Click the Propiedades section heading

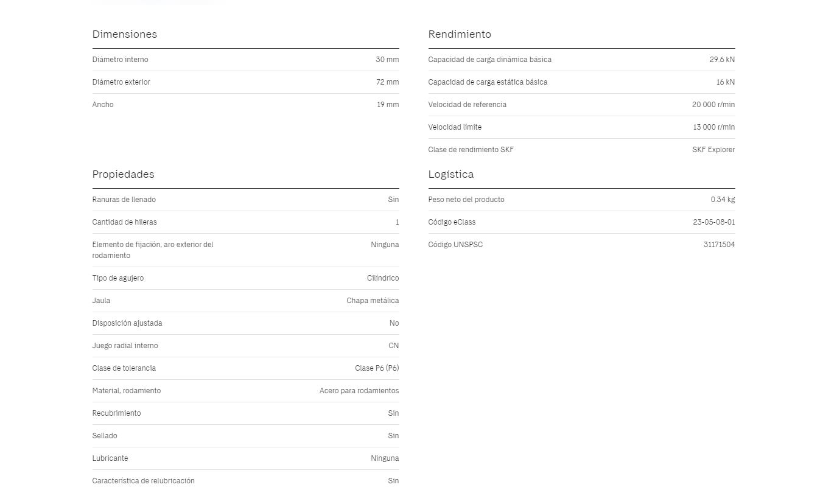tap(123, 174)
